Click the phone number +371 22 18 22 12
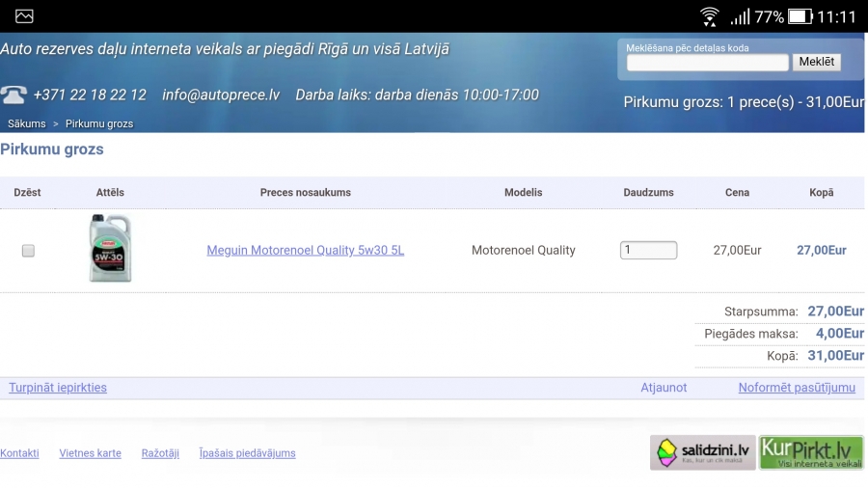868x488 pixels. point(90,95)
